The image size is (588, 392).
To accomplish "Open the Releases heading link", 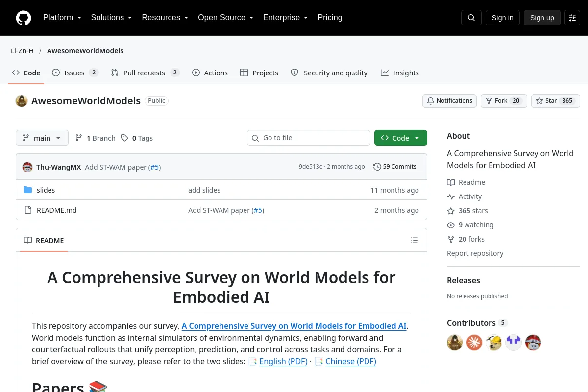I will point(464,280).
